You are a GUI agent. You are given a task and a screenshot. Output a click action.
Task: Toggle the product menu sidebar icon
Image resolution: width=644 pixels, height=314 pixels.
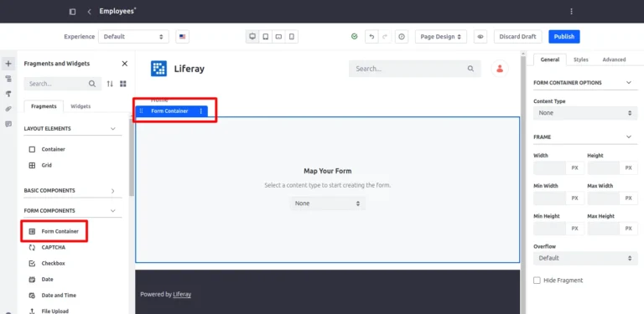[72, 12]
